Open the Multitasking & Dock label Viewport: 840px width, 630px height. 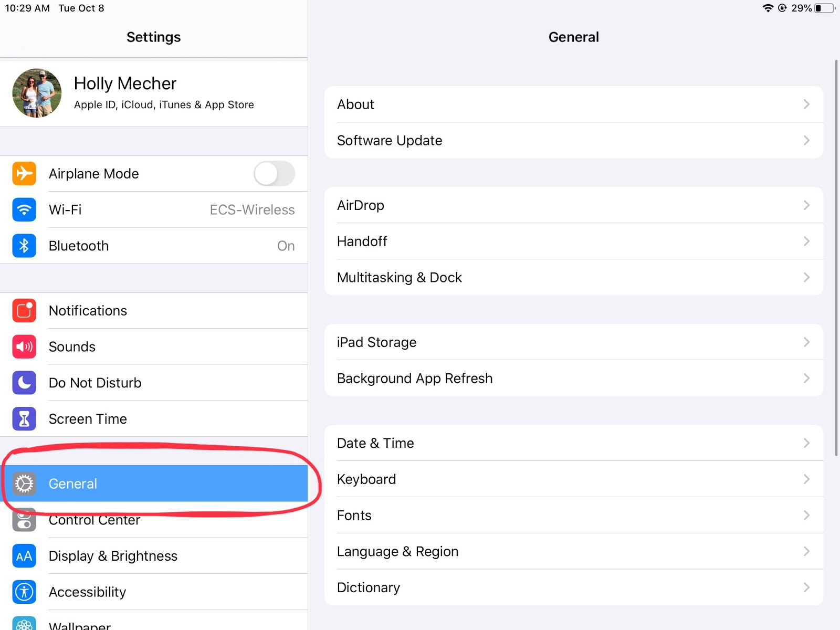400,278
